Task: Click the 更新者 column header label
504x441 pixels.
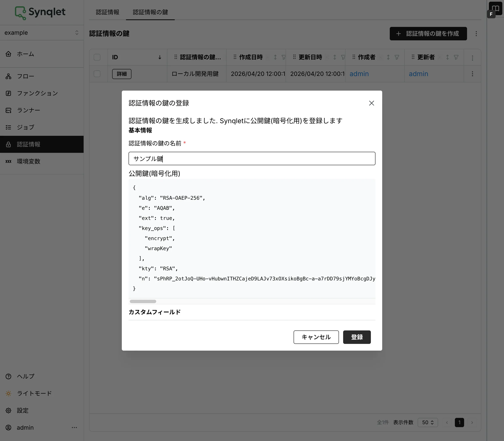Action: point(426,57)
